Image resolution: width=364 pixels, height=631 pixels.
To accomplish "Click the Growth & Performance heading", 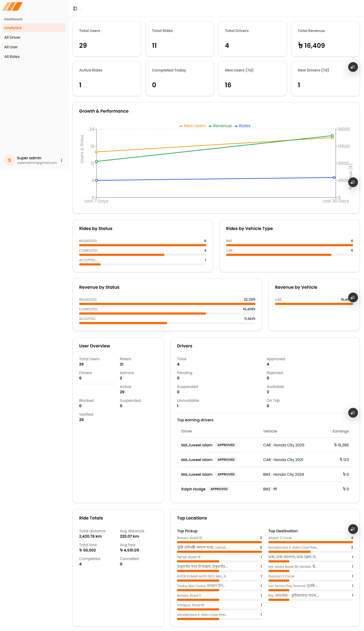I will tap(104, 111).
